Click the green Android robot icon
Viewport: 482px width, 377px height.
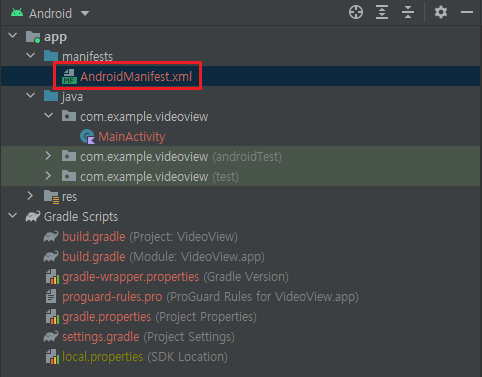pos(17,13)
